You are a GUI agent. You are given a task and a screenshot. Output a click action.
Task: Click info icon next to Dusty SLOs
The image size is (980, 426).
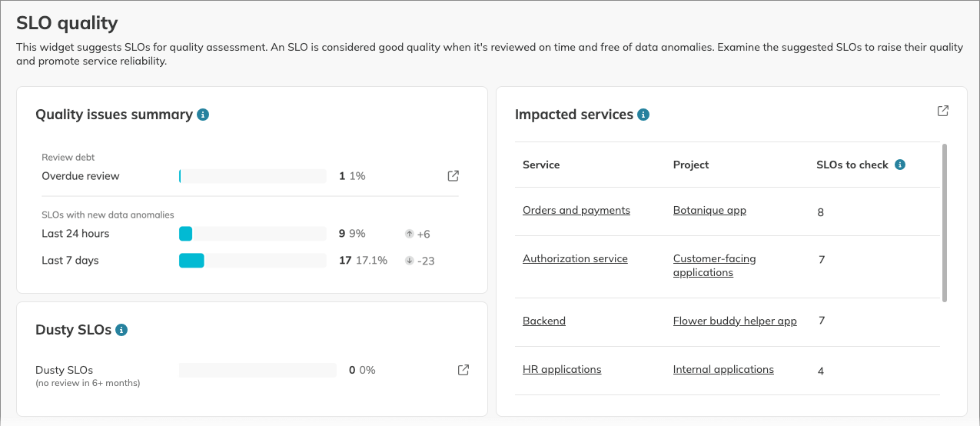121,330
